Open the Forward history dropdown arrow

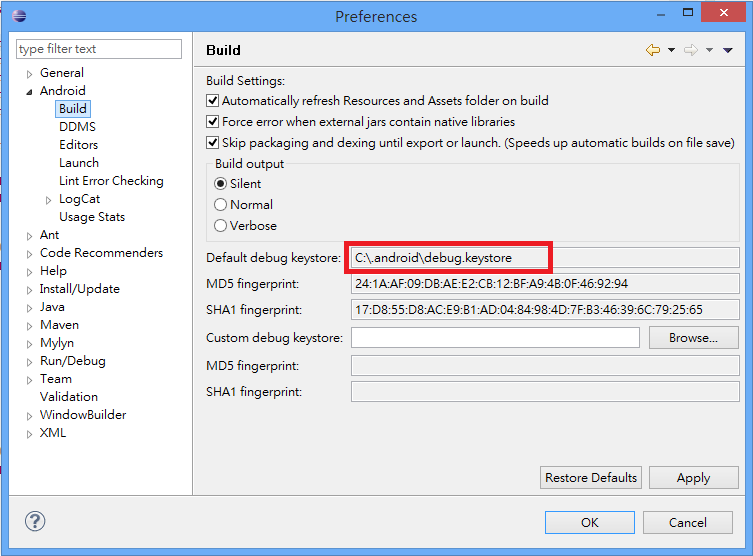click(x=709, y=50)
